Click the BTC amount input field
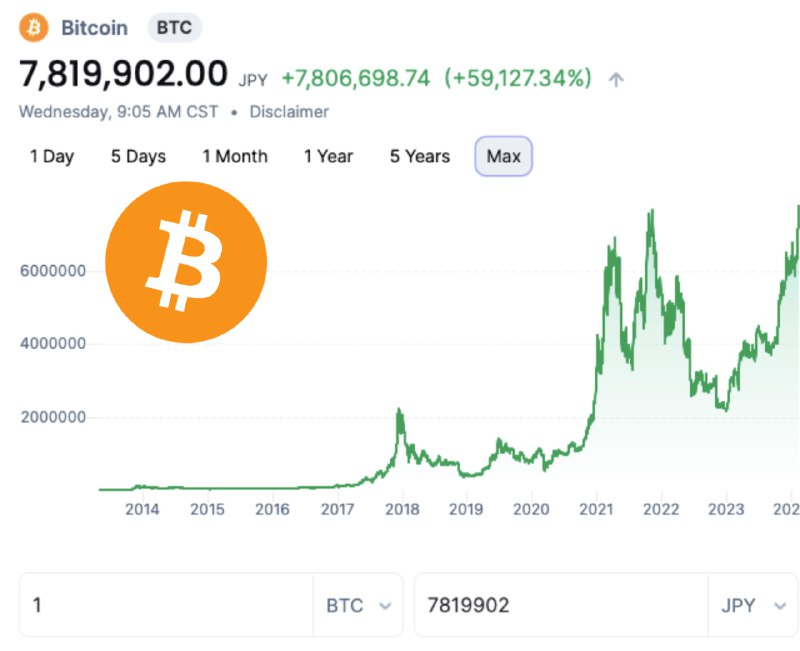The width and height of the screenshot is (800, 651). tap(166, 605)
